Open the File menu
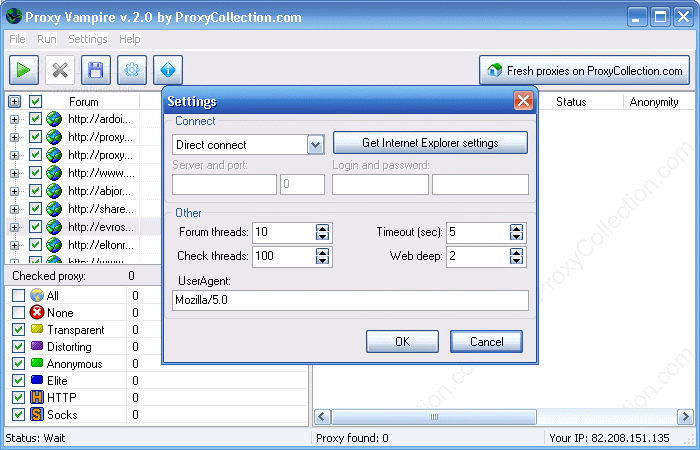 17,39
